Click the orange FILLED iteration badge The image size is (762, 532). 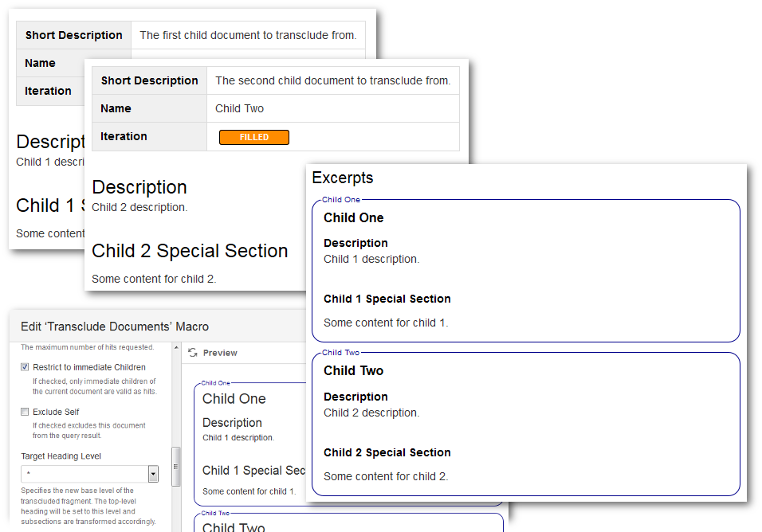click(253, 137)
